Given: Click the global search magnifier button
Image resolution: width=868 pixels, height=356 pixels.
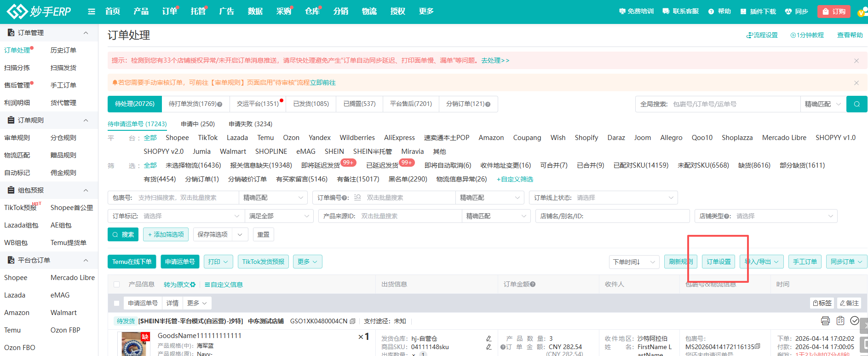Looking at the screenshot, I should (857, 104).
